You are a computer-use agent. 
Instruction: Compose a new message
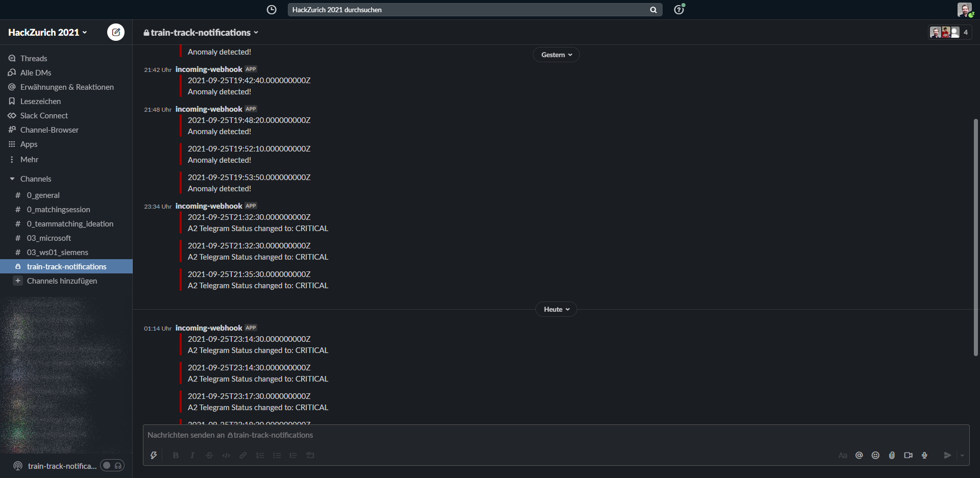[116, 32]
